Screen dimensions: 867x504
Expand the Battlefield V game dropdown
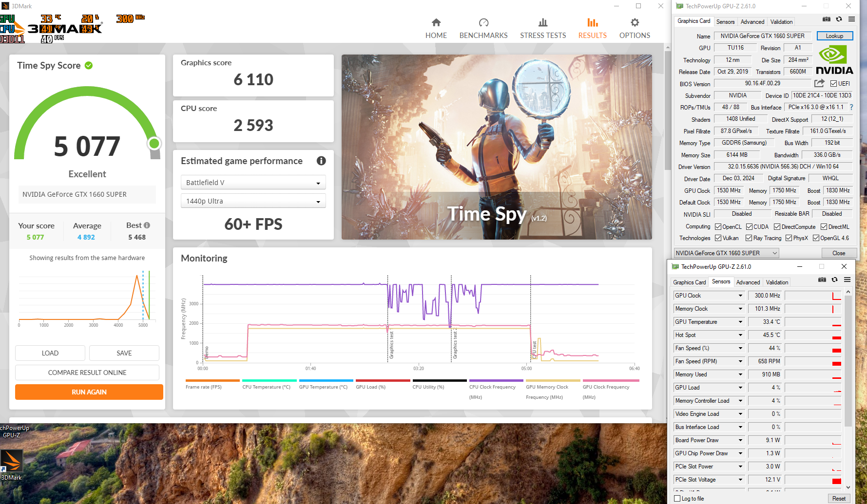click(252, 183)
